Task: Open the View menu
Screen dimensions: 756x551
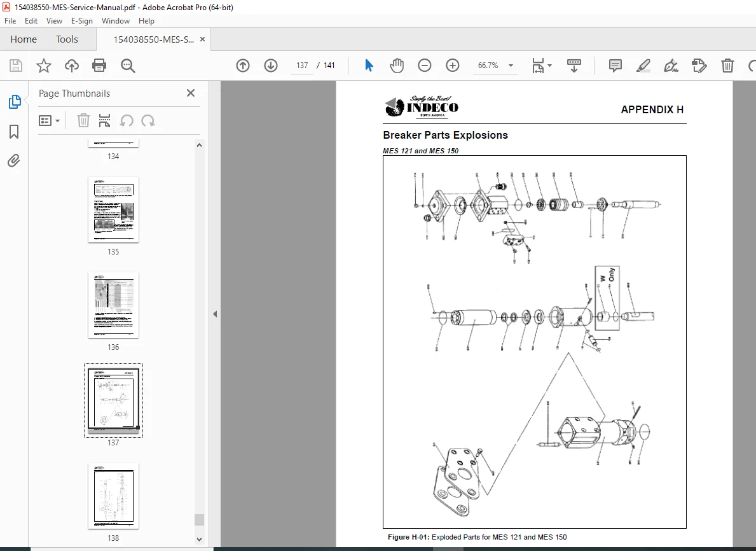Action: (54, 21)
